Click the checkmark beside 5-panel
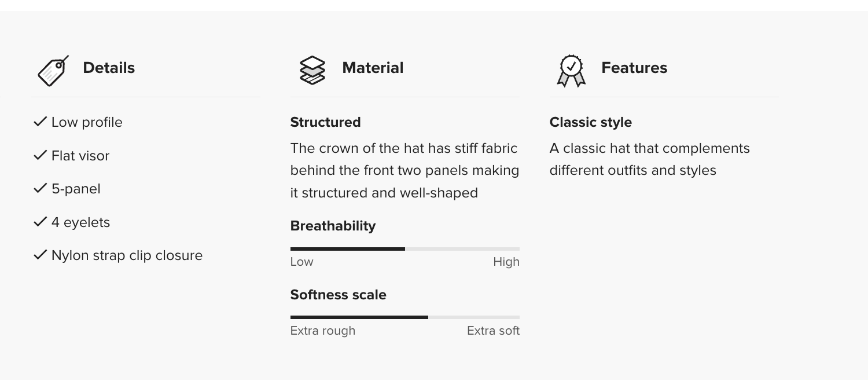This screenshot has width=868, height=381. coord(40,188)
